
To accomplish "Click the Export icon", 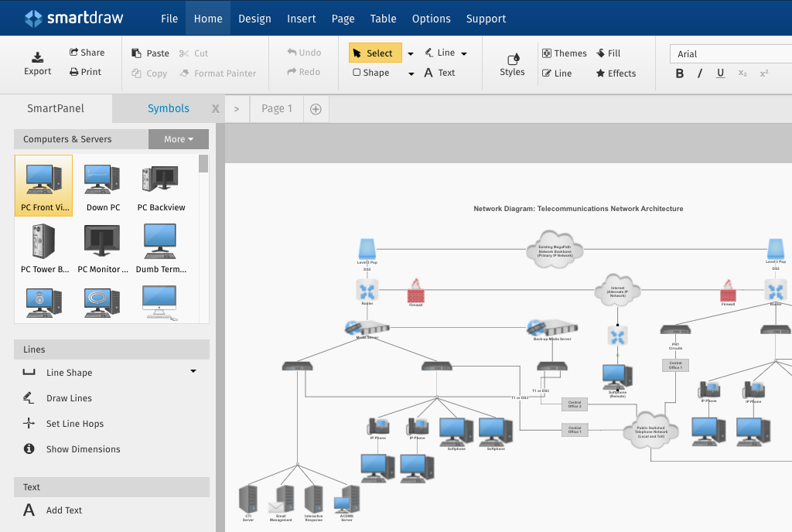I will (37, 57).
